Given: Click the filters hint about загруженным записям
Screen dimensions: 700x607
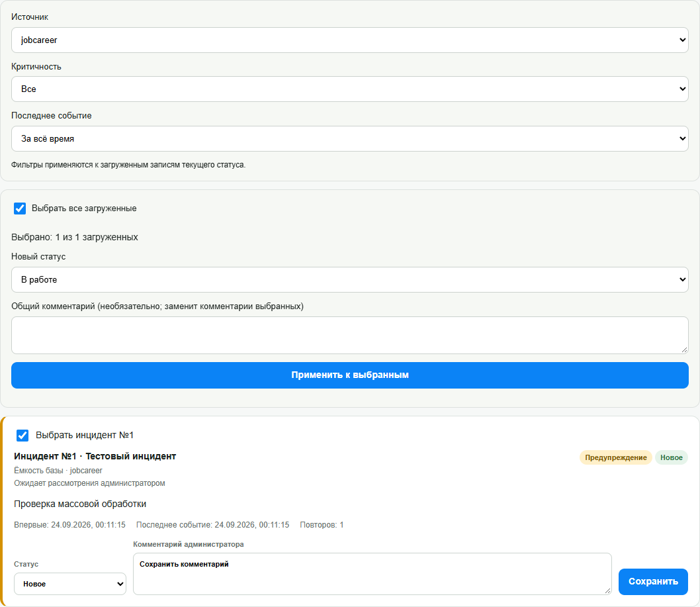Looking at the screenshot, I should click(128, 165).
